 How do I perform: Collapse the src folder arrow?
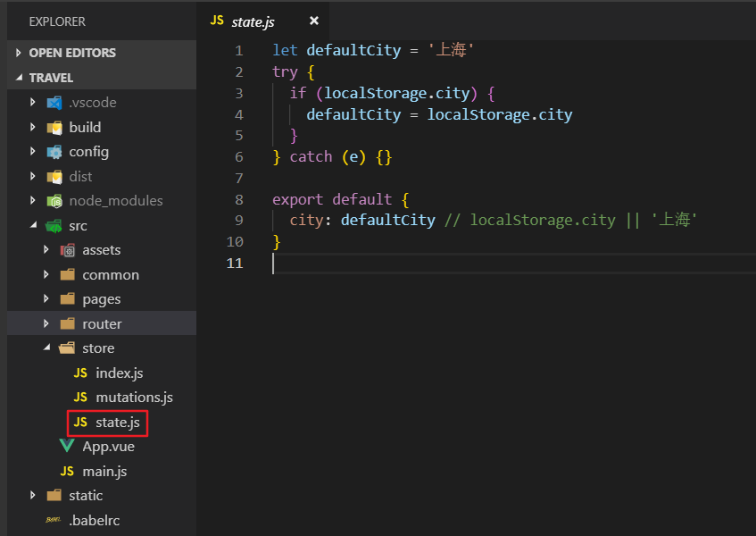(x=33, y=225)
